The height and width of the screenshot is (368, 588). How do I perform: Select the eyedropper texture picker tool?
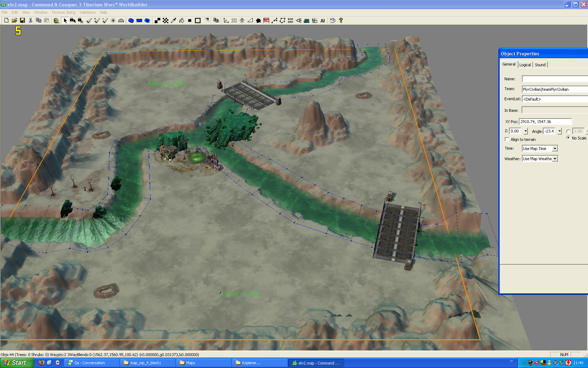pos(174,20)
